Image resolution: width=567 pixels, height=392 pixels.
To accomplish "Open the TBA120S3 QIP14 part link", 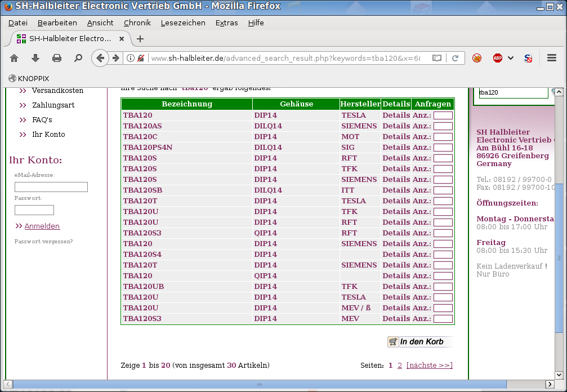I will point(142,233).
